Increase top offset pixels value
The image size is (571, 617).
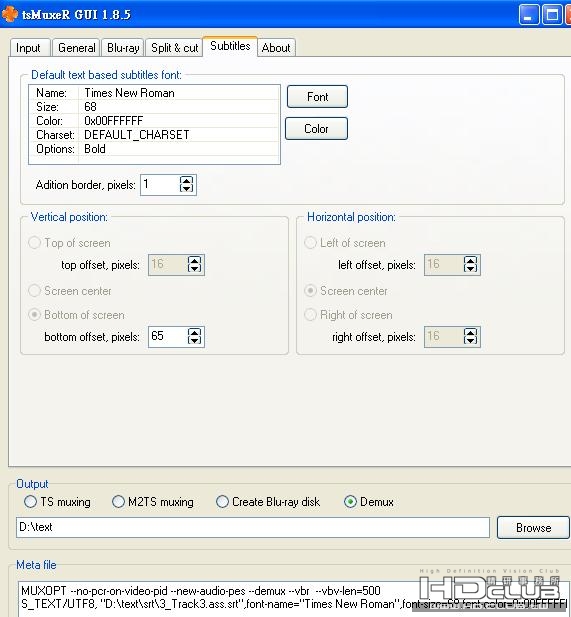click(x=194, y=260)
